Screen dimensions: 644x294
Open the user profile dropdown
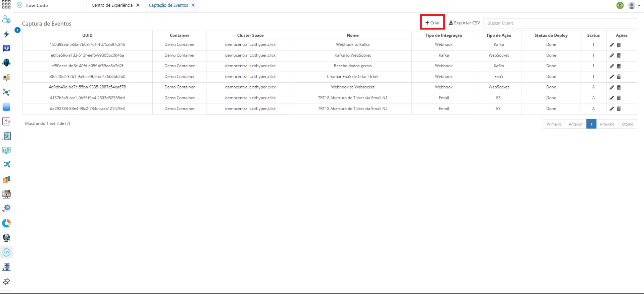pyautogui.click(x=634, y=5)
